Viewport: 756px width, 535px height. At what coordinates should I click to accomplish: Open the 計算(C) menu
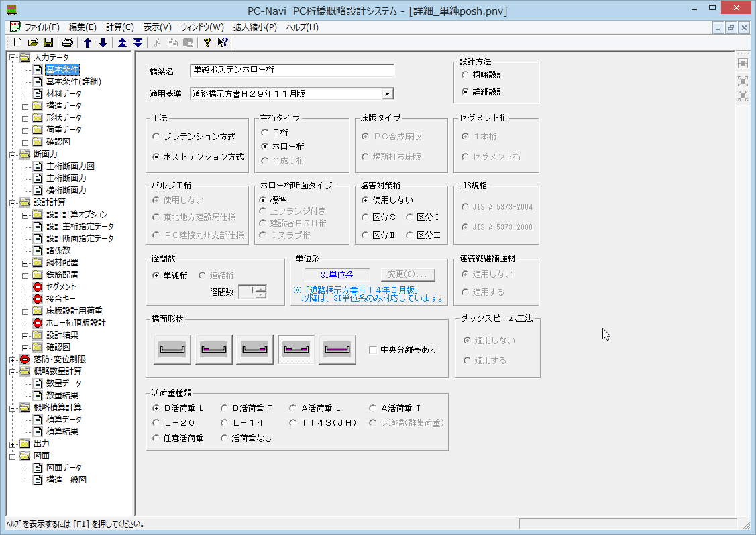pyautogui.click(x=120, y=27)
